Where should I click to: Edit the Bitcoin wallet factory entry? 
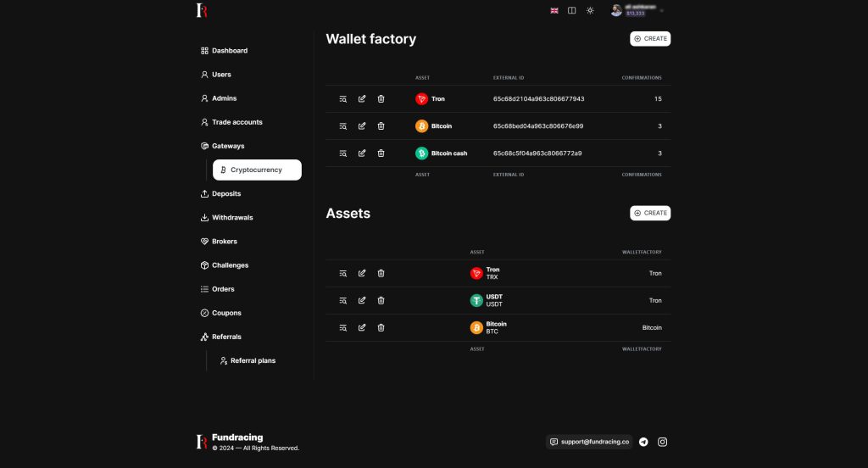(x=362, y=126)
